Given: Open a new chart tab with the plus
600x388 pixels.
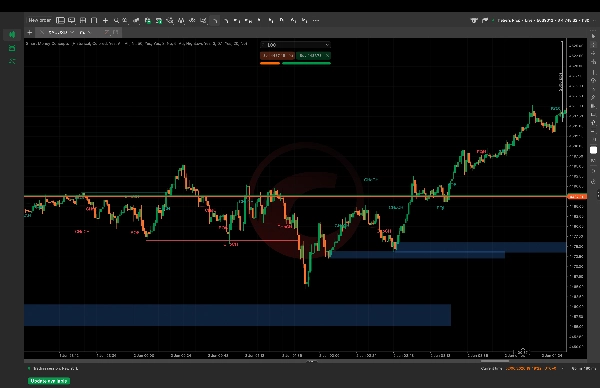Looking at the screenshot, I should tap(29, 33).
